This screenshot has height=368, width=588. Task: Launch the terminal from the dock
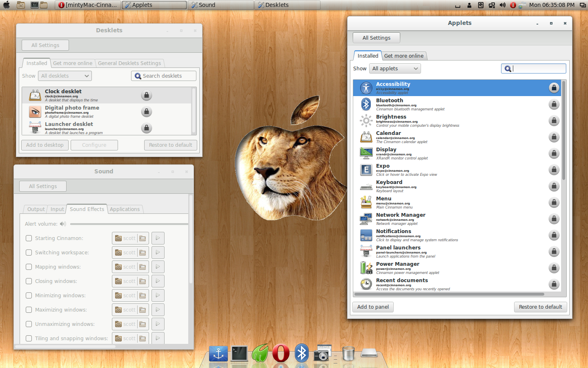pyautogui.click(x=239, y=353)
